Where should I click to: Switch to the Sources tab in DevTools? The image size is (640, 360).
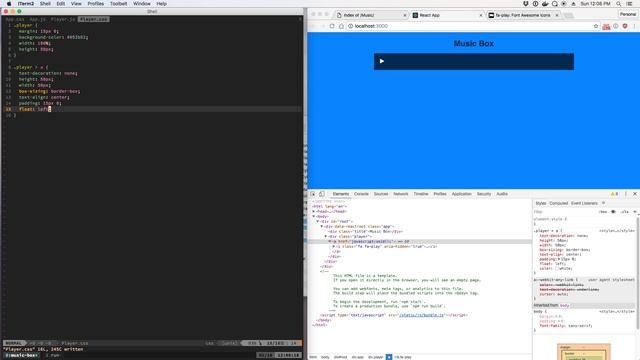[x=381, y=194]
